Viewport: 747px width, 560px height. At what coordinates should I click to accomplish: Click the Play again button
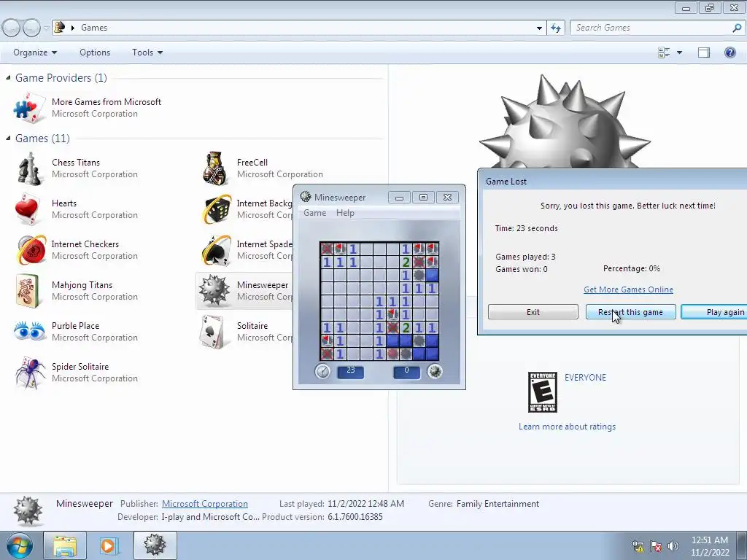714,312
